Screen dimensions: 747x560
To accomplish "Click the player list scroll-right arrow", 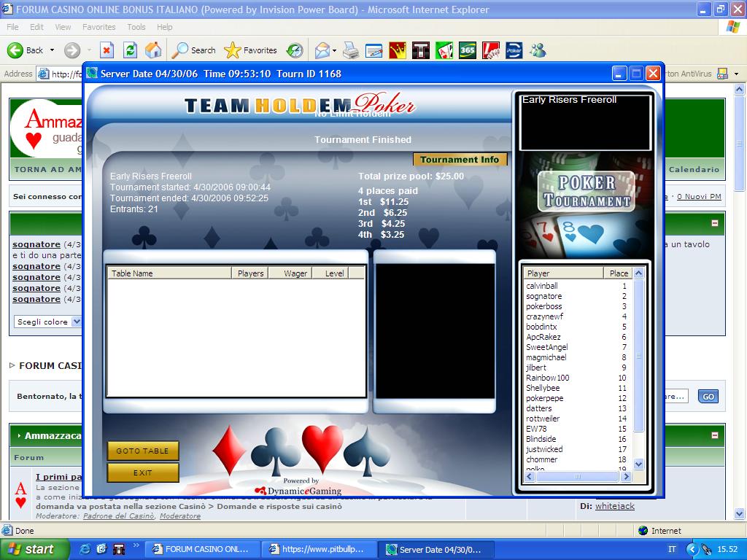I will point(627,476).
